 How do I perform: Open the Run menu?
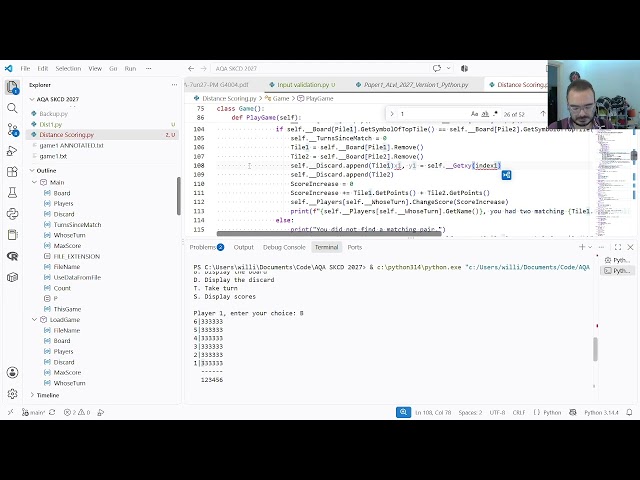click(x=130, y=69)
